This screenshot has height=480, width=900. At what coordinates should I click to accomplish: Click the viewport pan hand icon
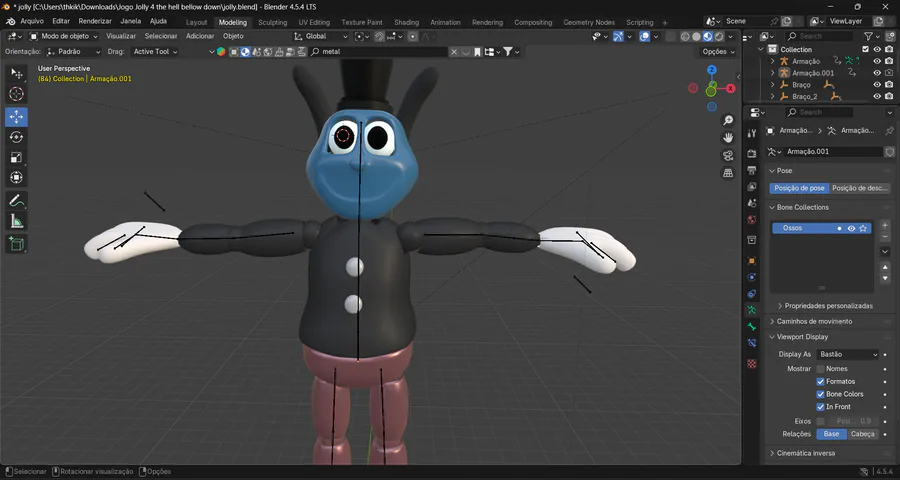pos(728,138)
